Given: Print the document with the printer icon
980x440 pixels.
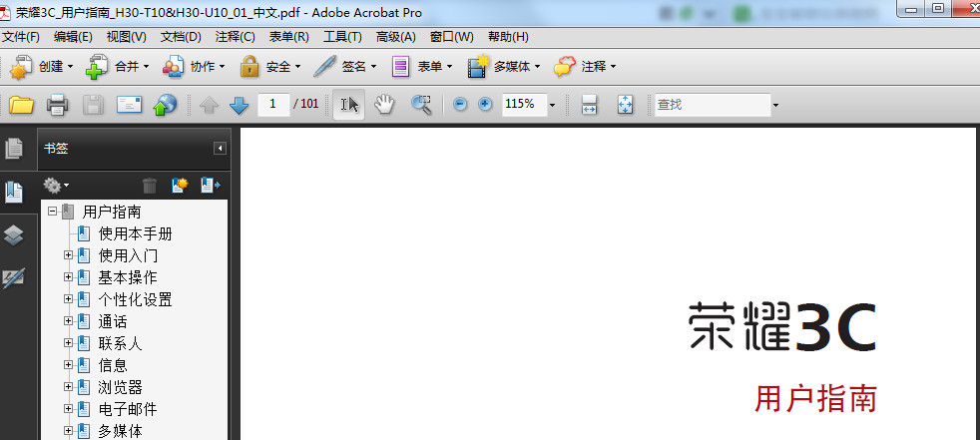Looking at the screenshot, I should (x=58, y=105).
